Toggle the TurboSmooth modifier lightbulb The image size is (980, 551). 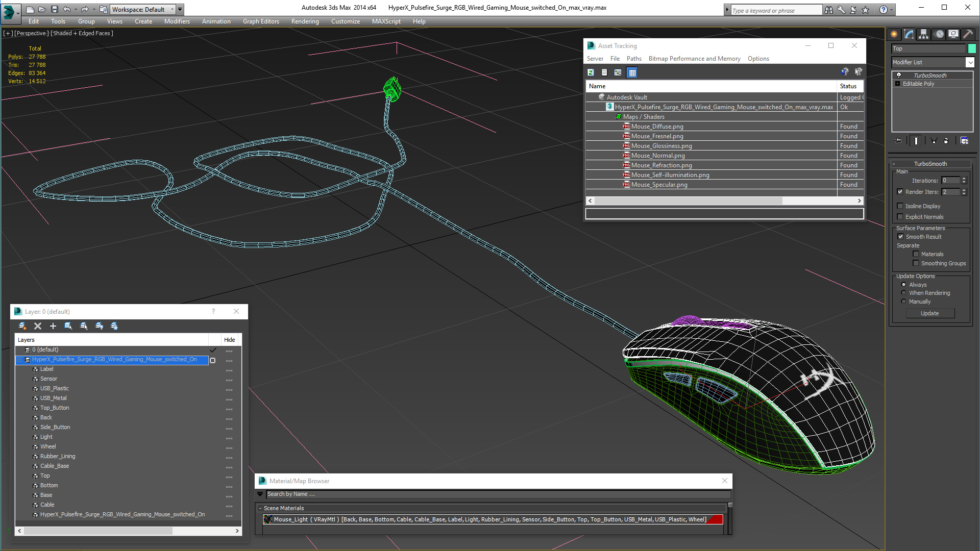click(x=899, y=75)
